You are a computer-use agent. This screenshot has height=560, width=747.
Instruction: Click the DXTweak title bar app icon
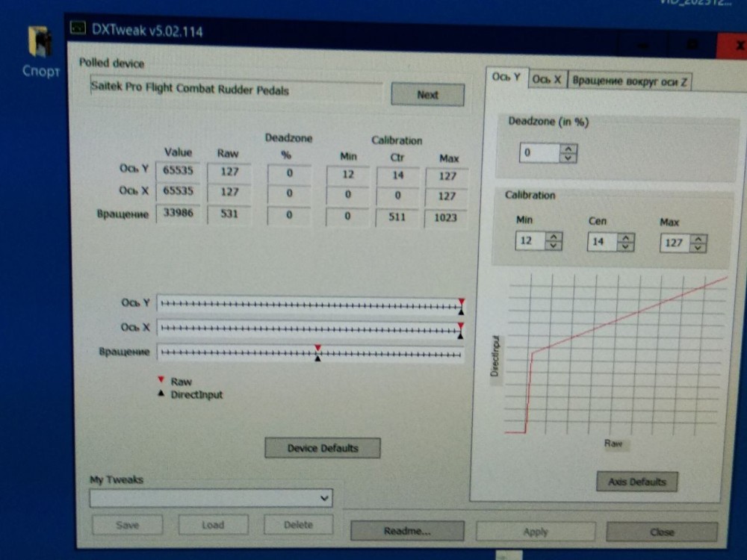pos(78,28)
